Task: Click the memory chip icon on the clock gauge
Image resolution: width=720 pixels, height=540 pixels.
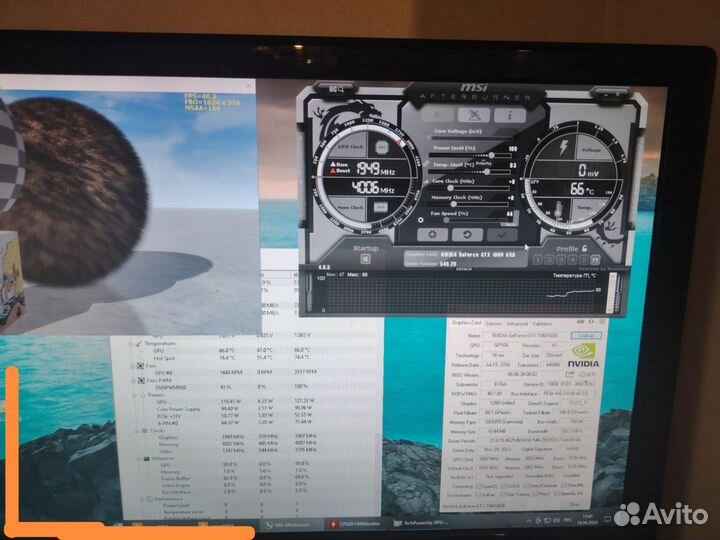Action: (x=380, y=207)
